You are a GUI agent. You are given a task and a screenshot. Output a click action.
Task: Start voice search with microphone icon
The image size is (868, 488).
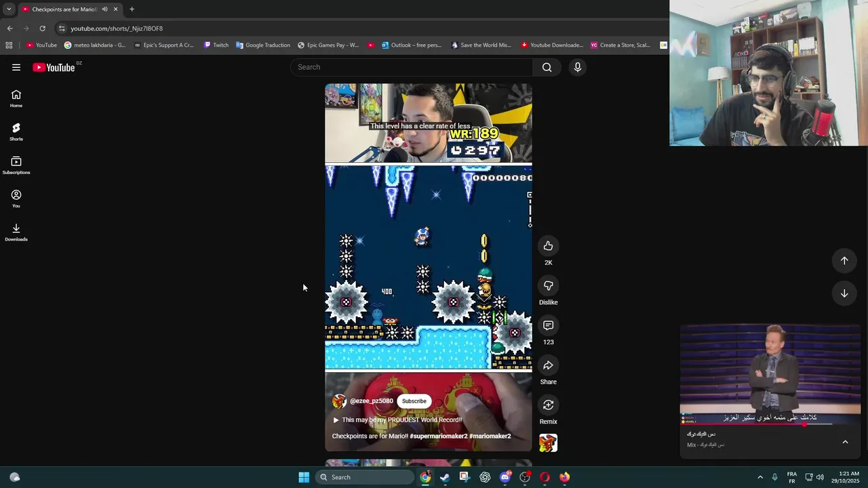(578, 67)
